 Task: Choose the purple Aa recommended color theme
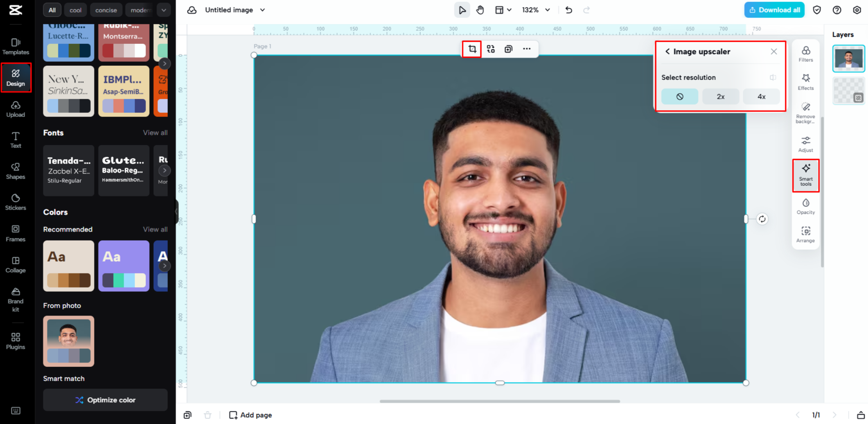124,266
